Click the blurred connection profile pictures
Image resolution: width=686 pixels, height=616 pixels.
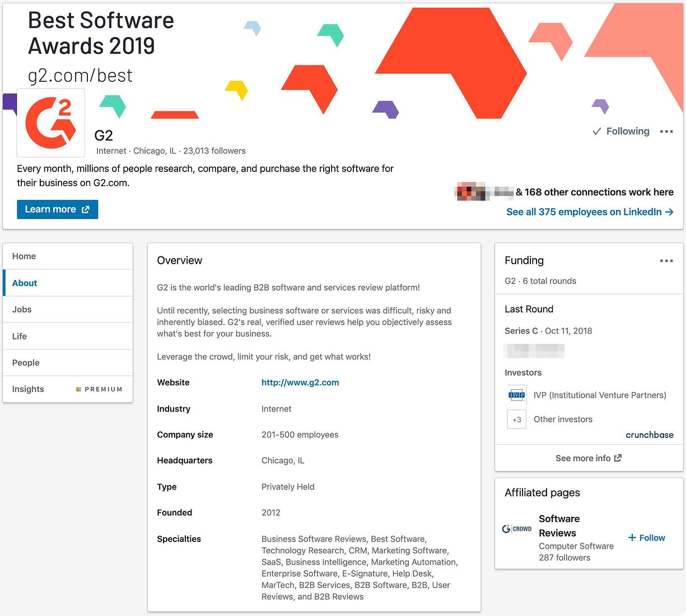point(484,192)
